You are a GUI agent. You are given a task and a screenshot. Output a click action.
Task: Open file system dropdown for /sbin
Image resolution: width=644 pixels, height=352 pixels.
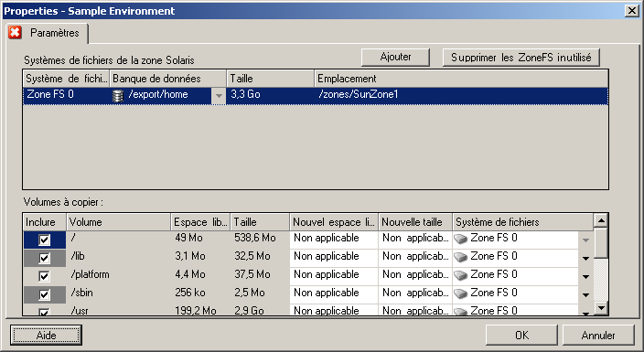tap(586, 294)
